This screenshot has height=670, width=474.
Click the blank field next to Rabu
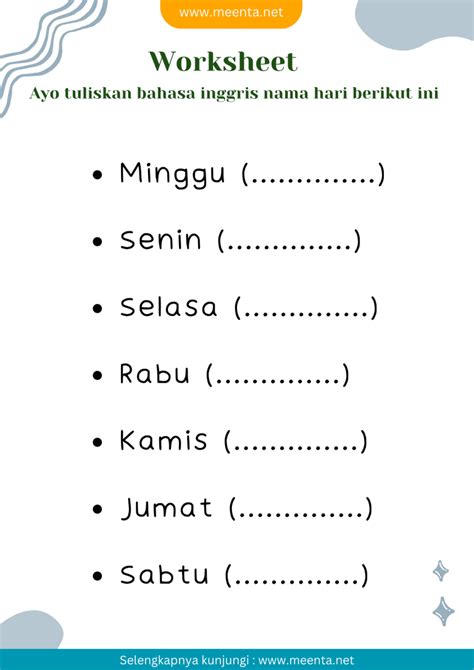[x=278, y=375]
